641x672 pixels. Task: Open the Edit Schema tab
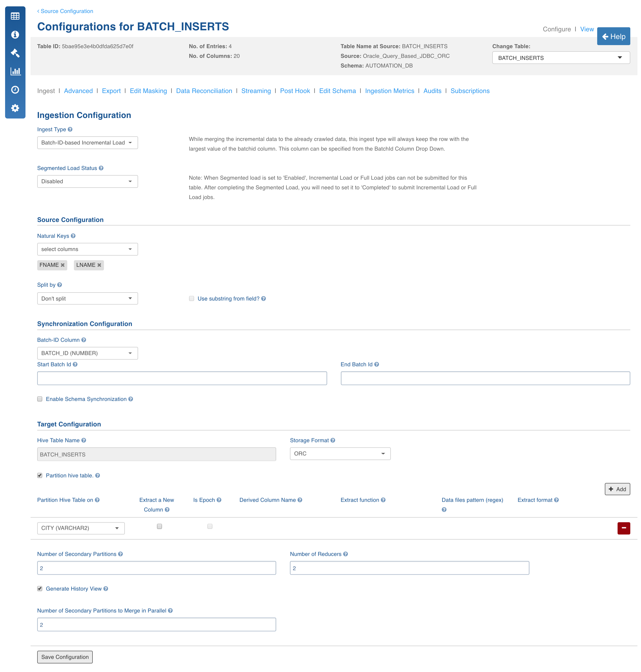tap(338, 90)
